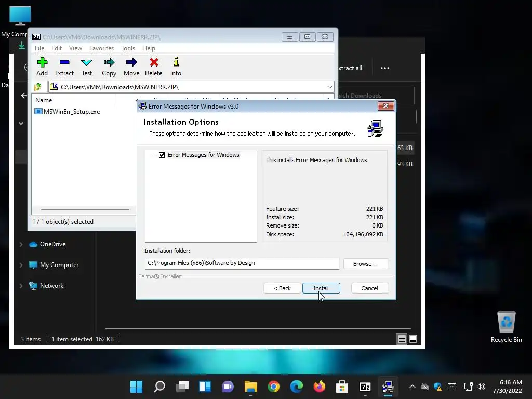Open Microsoft Store from taskbar

[342, 387]
